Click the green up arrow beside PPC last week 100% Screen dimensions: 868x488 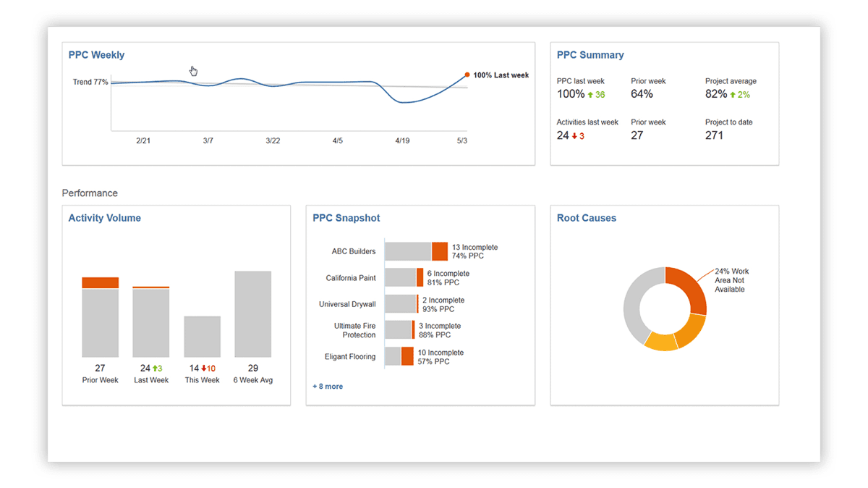tap(590, 95)
